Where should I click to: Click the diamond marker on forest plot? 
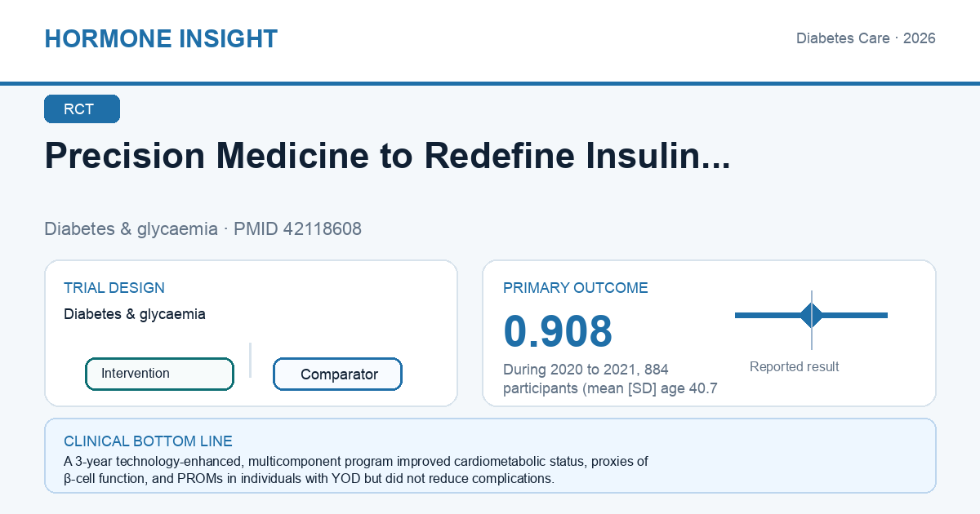[x=812, y=315]
